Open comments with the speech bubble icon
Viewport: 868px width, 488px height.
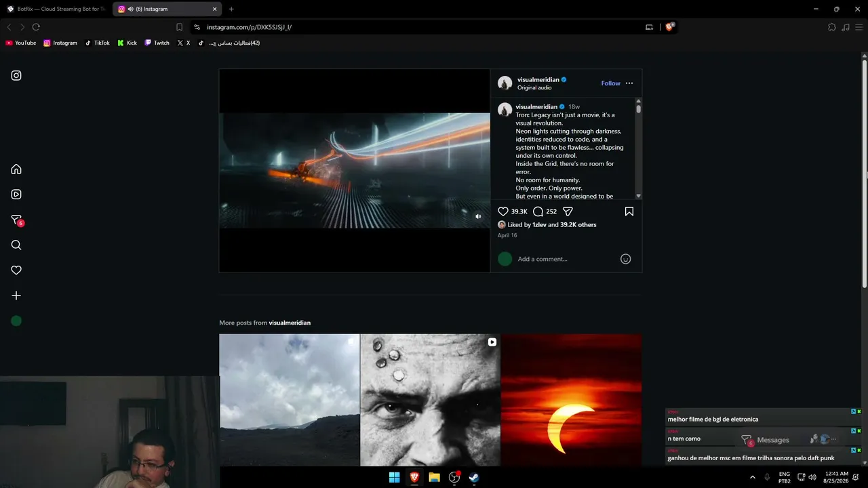[x=538, y=211]
